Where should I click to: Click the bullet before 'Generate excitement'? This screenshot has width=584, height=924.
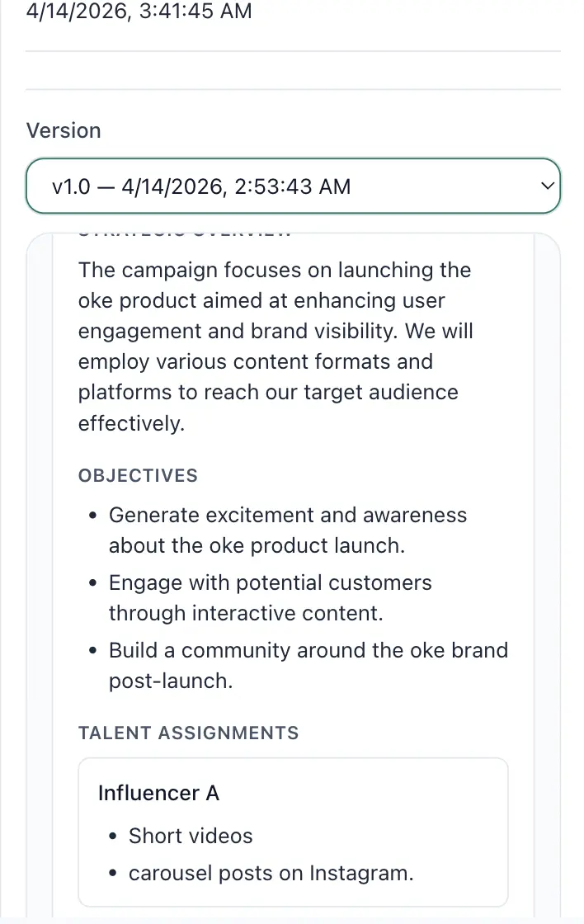[94, 516]
